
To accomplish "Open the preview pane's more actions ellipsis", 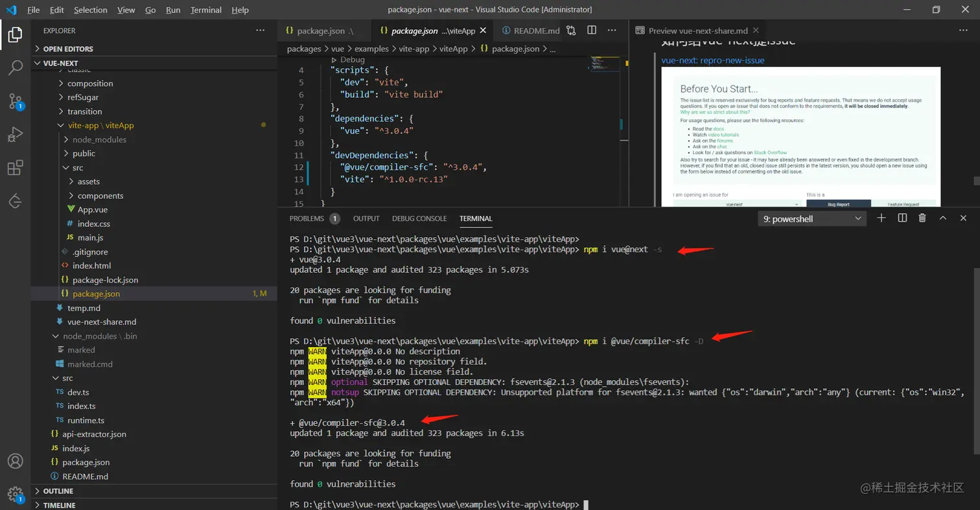I will click(x=963, y=30).
